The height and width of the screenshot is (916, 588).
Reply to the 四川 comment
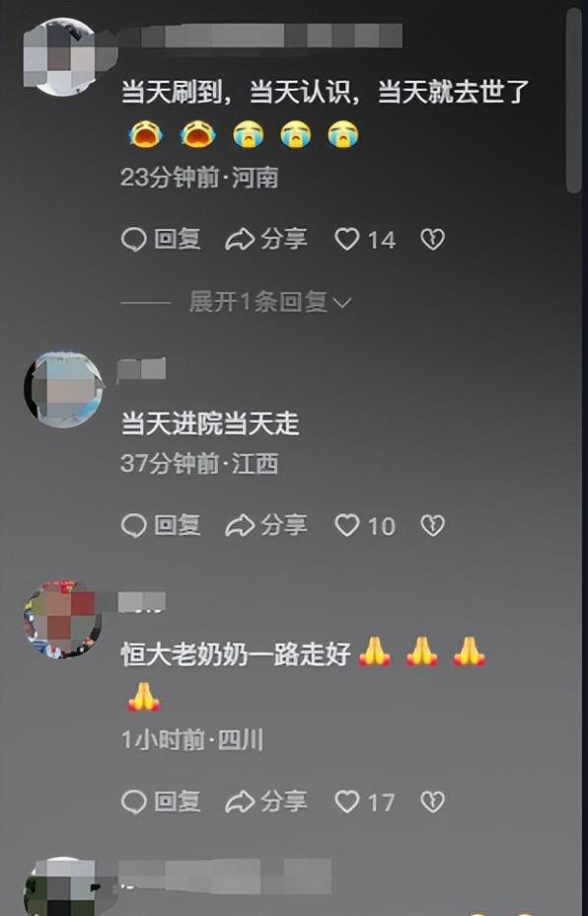(x=161, y=801)
